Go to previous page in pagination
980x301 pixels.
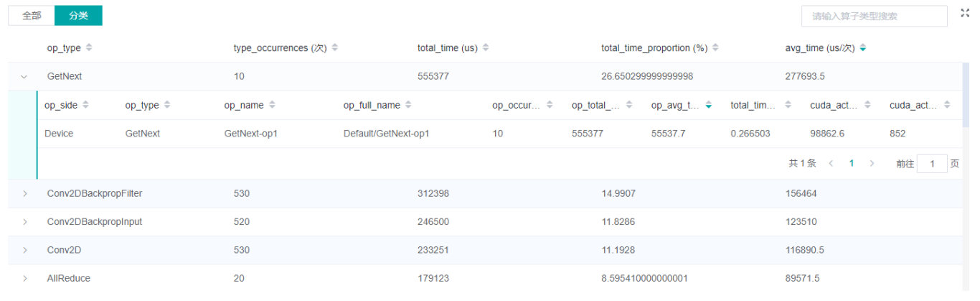pos(831,164)
